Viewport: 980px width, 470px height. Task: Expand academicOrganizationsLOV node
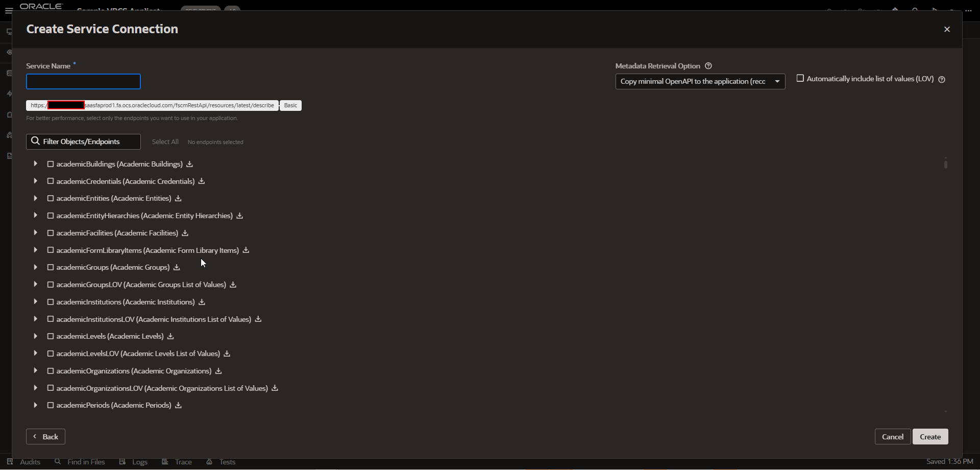coord(35,388)
